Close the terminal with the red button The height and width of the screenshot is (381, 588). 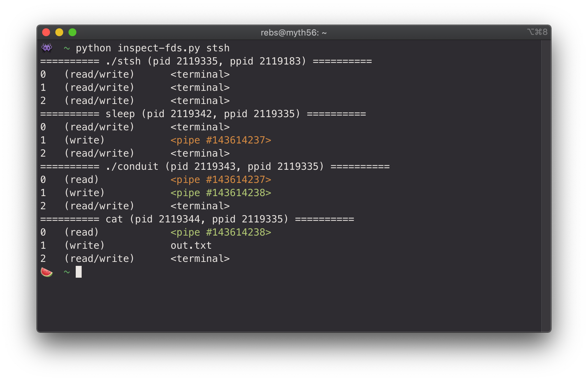click(46, 32)
